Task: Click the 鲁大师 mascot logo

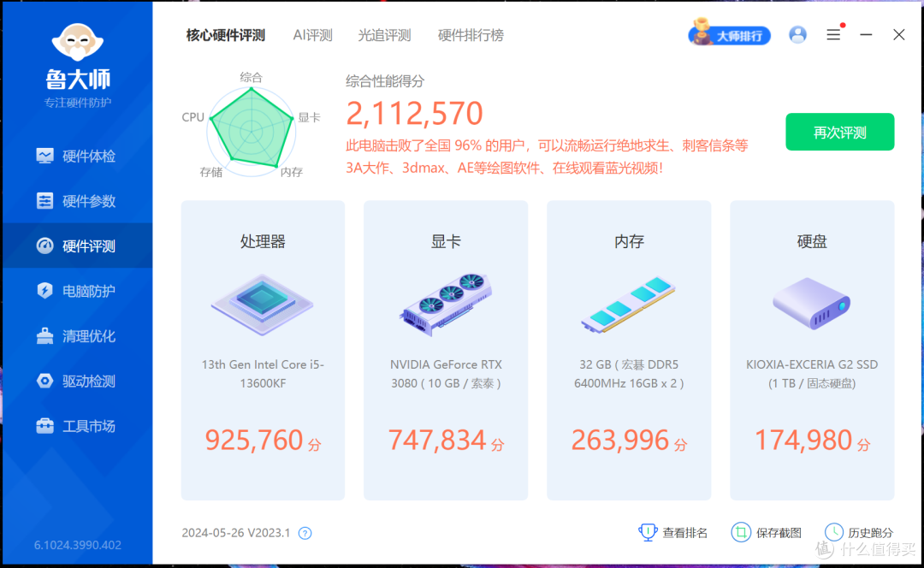Action: tap(78, 43)
